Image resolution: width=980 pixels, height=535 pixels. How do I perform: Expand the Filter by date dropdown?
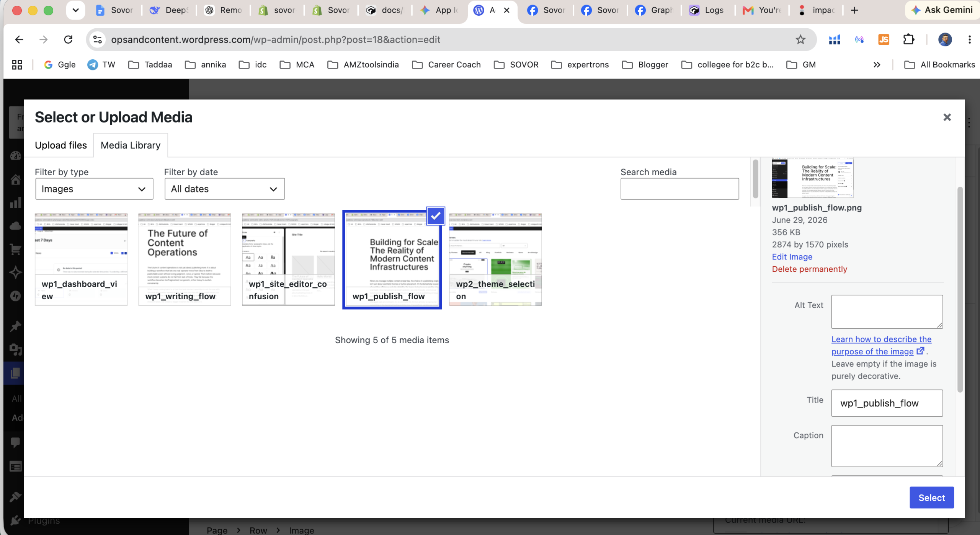225,189
